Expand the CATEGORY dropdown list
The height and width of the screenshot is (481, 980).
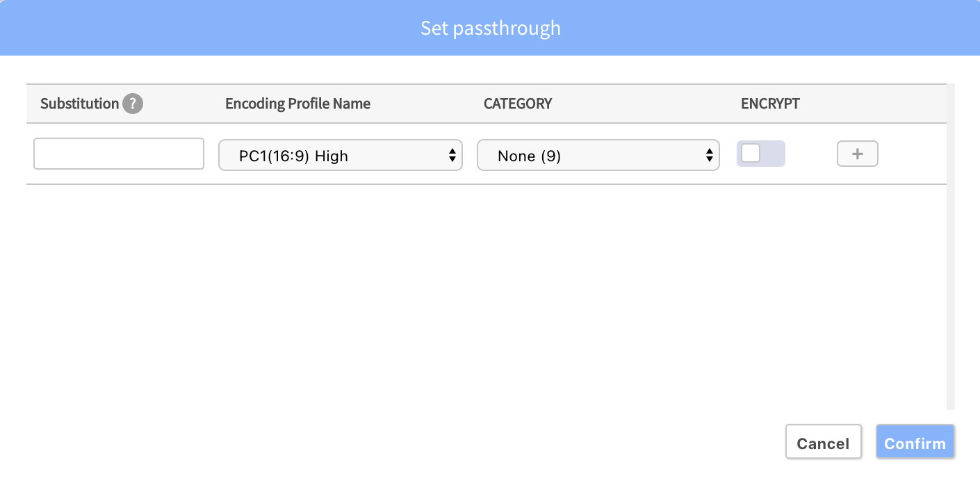tap(598, 155)
